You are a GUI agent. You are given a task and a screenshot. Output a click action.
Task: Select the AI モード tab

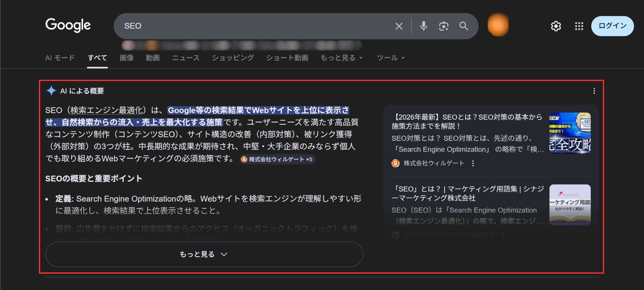tap(60, 58)
